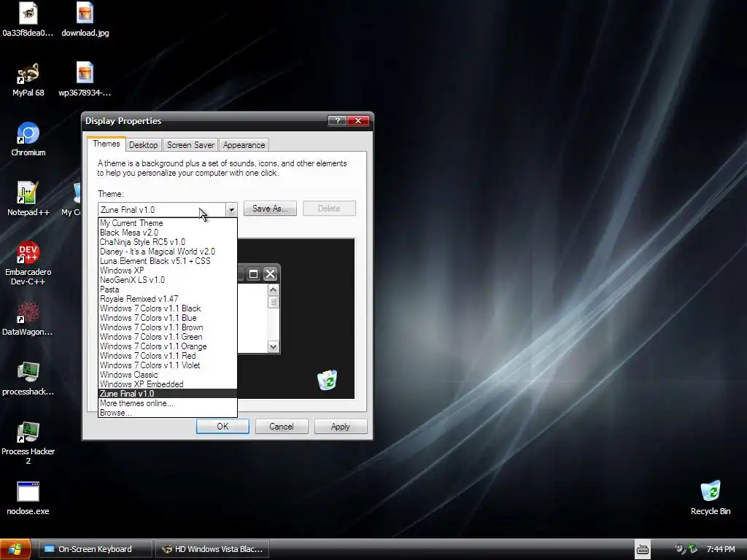The image size is (747, 560).
Task: Choose My Current Theme from list
Action: (x=167, y=223)
